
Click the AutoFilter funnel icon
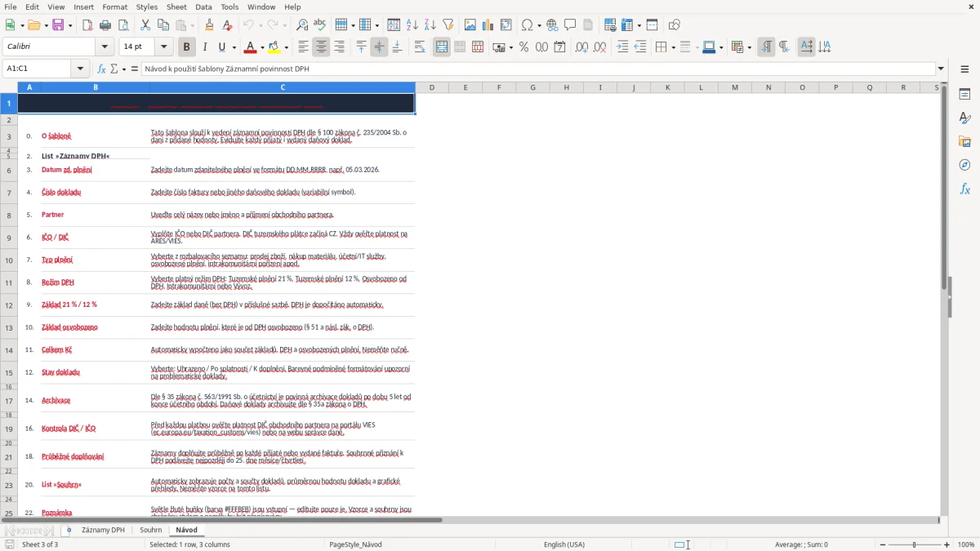pos(448,25)
